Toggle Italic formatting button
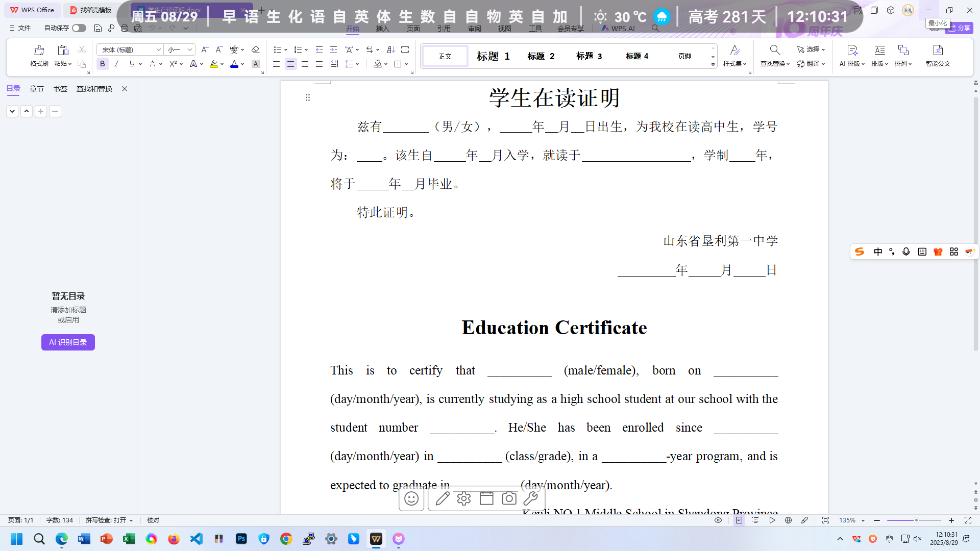 coord(117,64)
